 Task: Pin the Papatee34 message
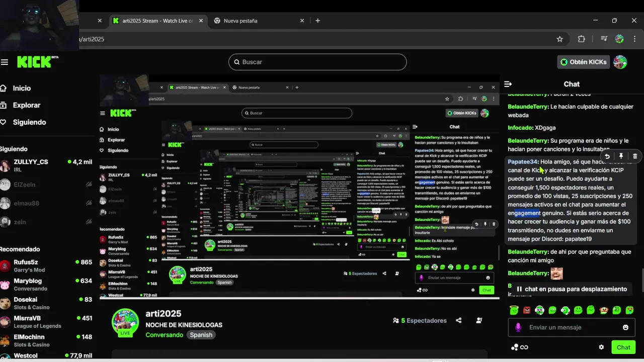pyautogui.click(x=621, y=156)
